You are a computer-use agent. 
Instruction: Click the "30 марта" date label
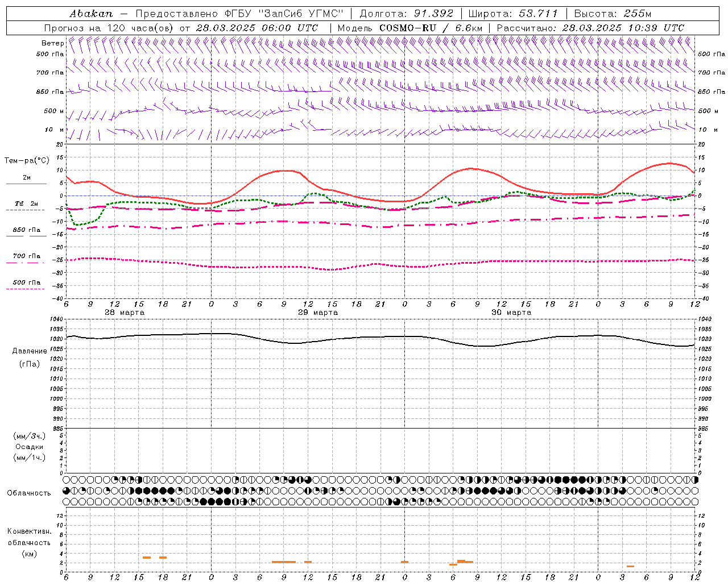click(x=511, y=313)
